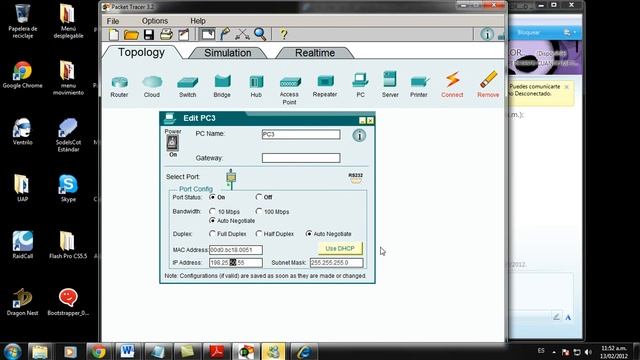Choose Full Duplex mode
The width and height of the screenshot is (640, 360).
click(x=212, y=234)
